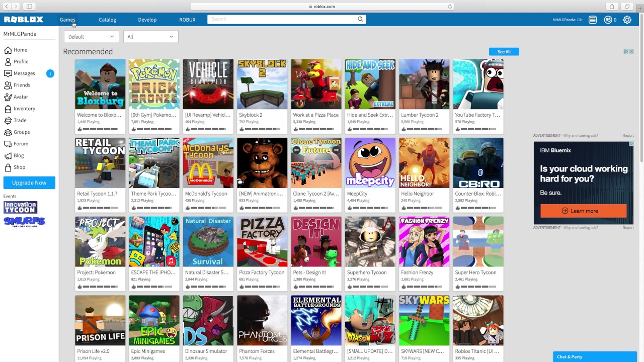644x362 pixels.
Task: Open the Develop nav tab
Action: pyautogui.click(x=147, y=20)
